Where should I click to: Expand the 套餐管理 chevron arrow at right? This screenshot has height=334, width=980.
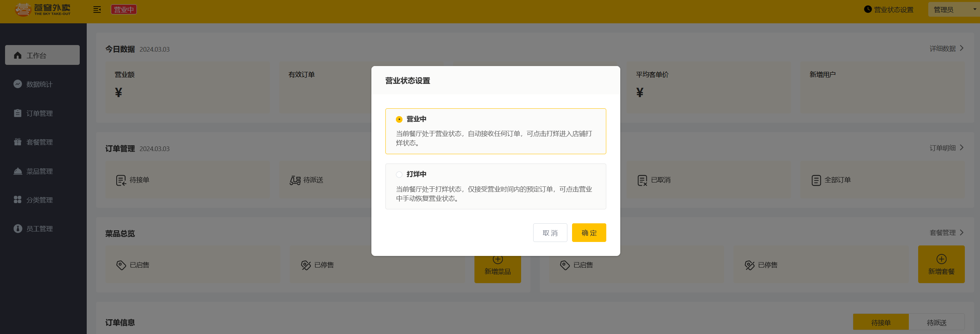click(x=961, y=232)
